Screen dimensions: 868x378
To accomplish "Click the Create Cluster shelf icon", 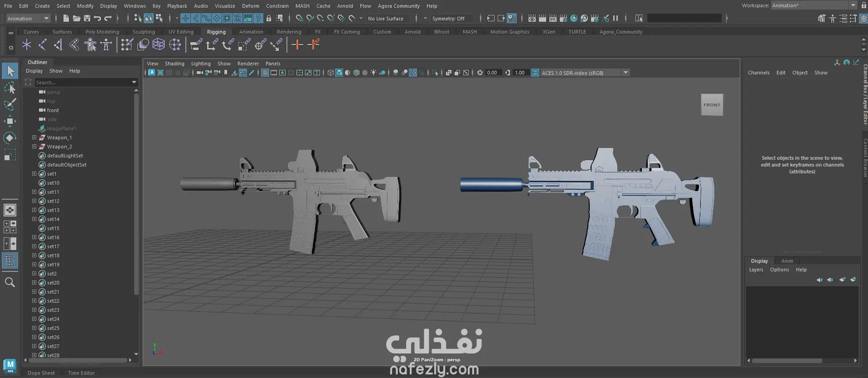I will tap(175, 44).
